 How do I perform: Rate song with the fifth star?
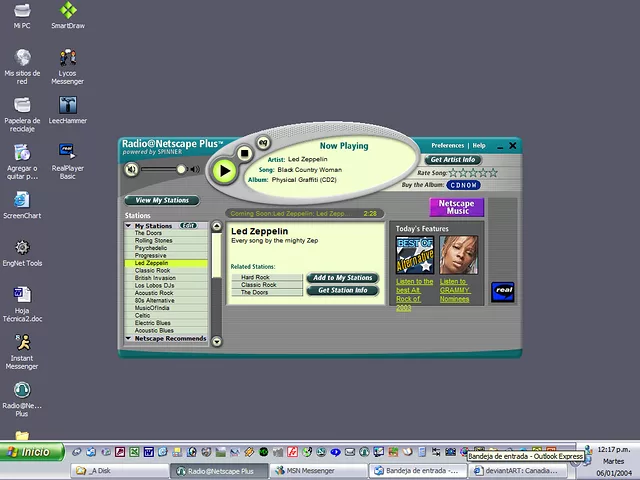(492, 173)
